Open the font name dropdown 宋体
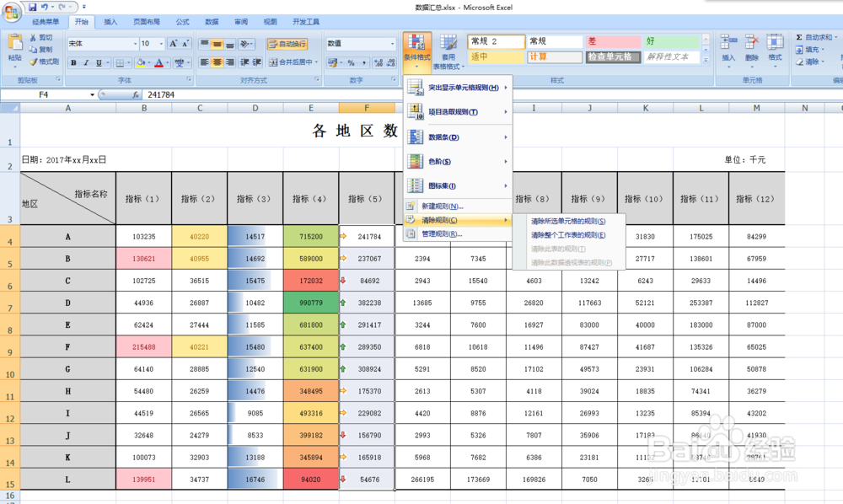This screenshot has width=843, height=504. (x=134, y=44)
